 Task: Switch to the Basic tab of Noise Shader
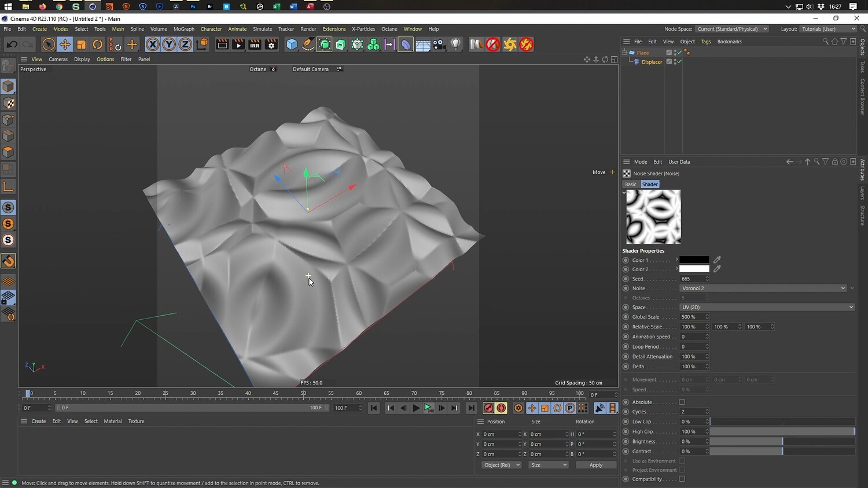coord(630,184)
